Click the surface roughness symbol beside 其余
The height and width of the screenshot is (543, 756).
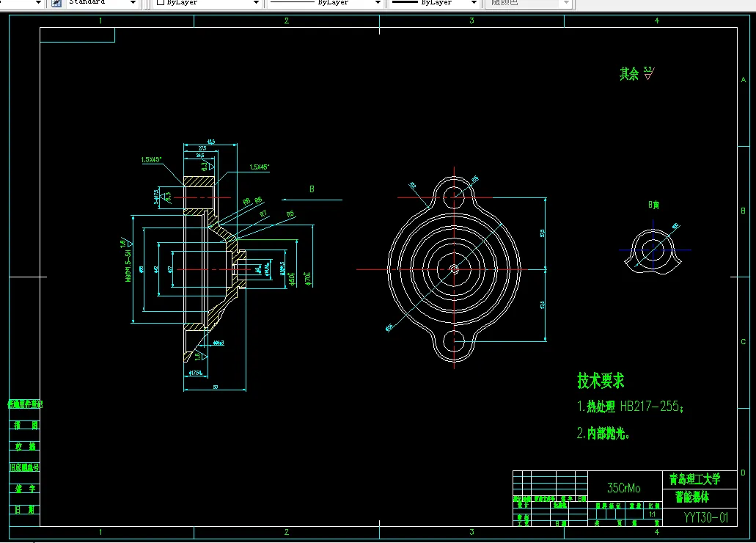(649, 73)
